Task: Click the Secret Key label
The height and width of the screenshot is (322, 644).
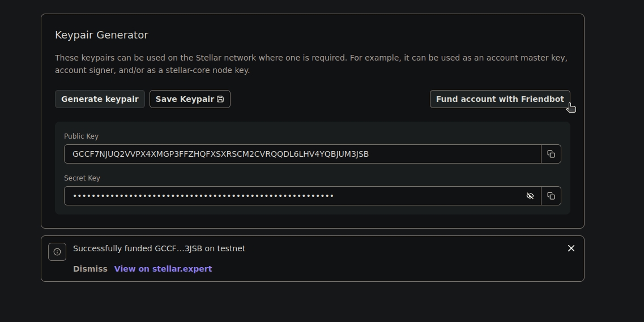Action: tap(82, 178)
